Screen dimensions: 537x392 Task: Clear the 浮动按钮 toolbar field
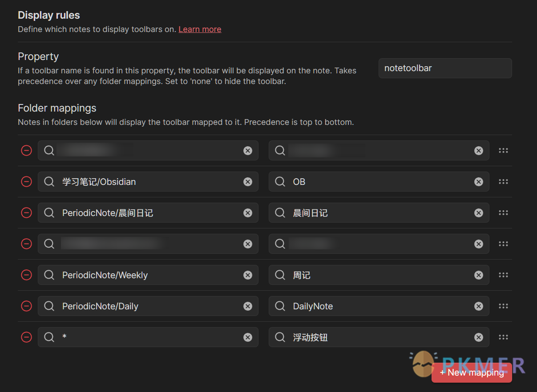(479, 337)
